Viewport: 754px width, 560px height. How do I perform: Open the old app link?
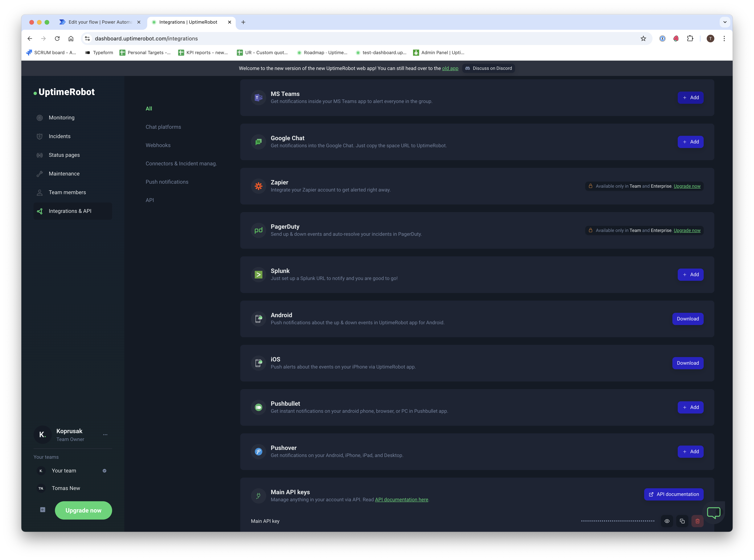tap(450, 68)
